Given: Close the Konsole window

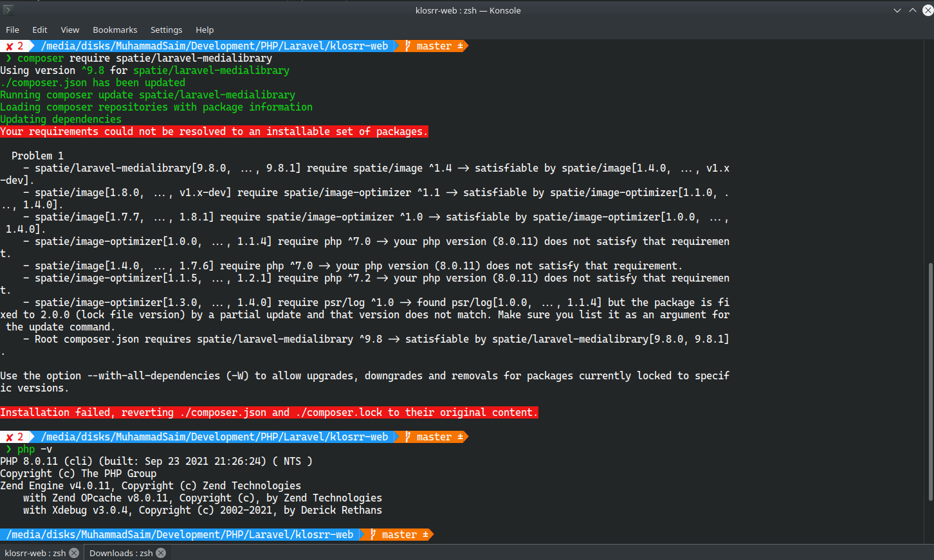Looking at the screenshot, I should coord(928,10).
